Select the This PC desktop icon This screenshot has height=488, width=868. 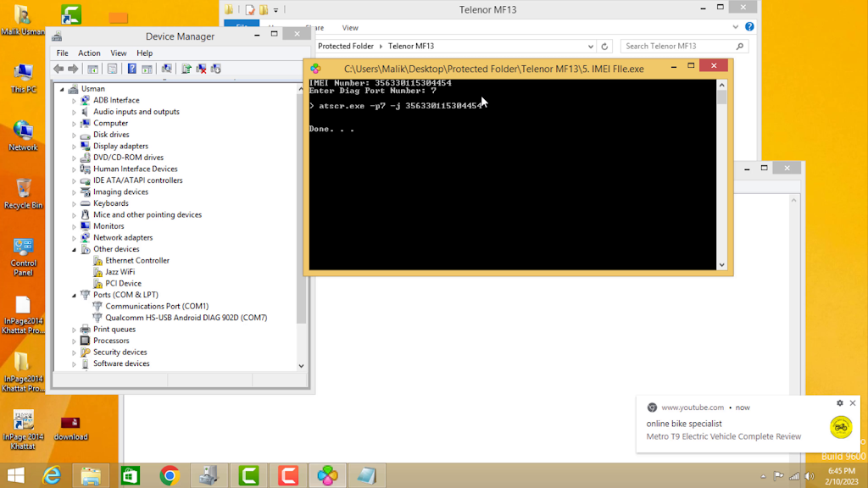[23, 79]
